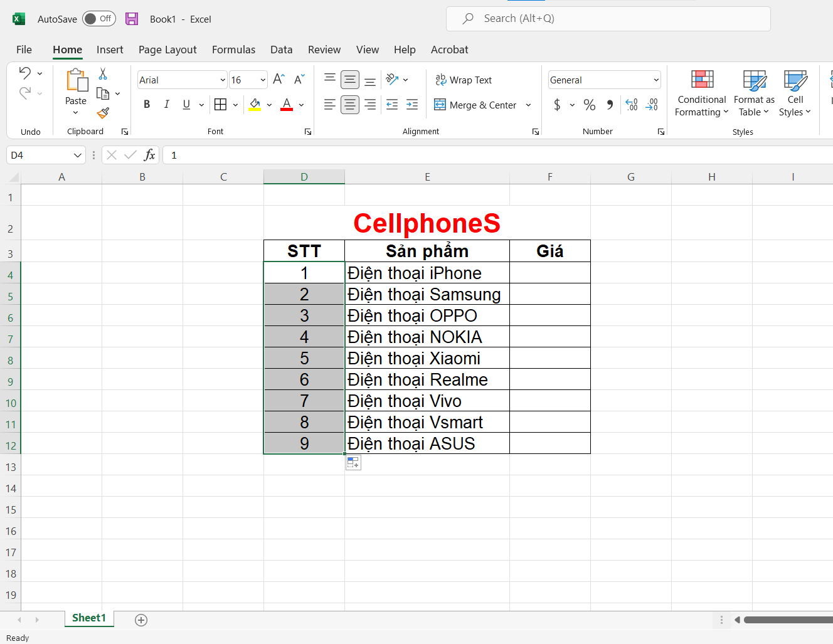Screen dimensions: 833x644
Task: Open the Name Box dropdown arrow
Action: tap(78, 156)
